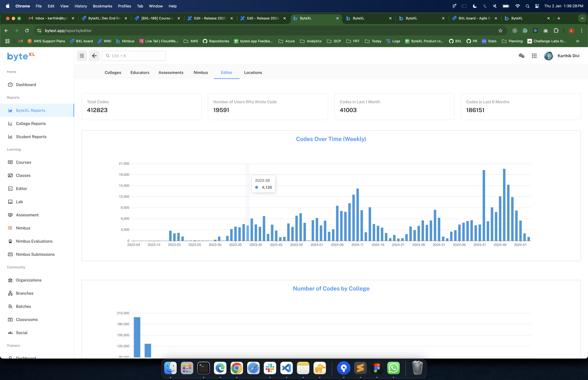
Task: Open Nimbus Evaluations in the sidebar
Action: 34,241
